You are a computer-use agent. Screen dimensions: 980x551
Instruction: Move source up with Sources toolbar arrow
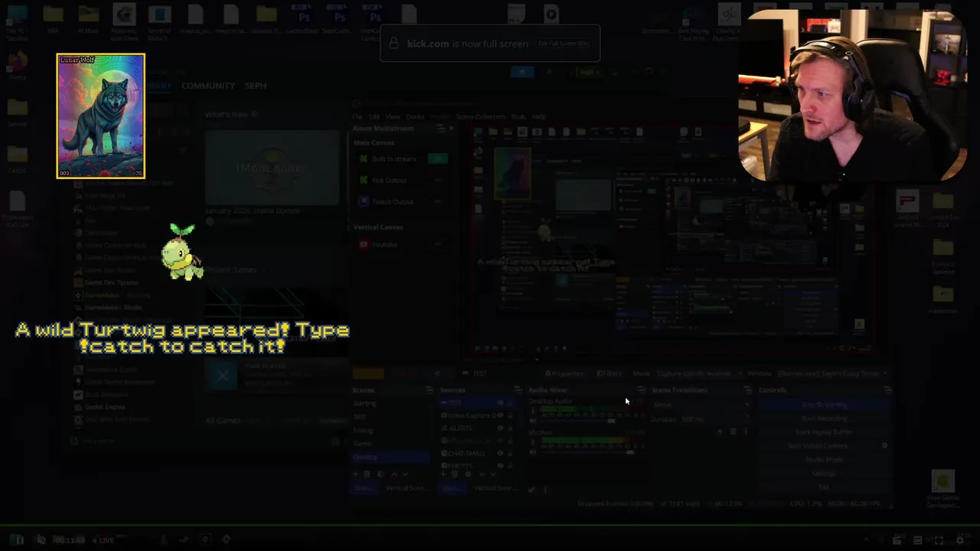(482, 474)
